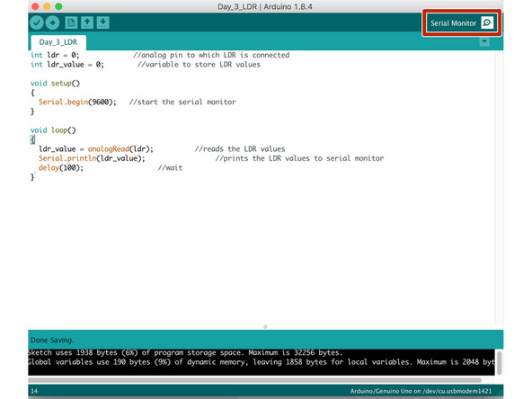
Task: Click the Upload arrow icon
Action: coord(52,22)
